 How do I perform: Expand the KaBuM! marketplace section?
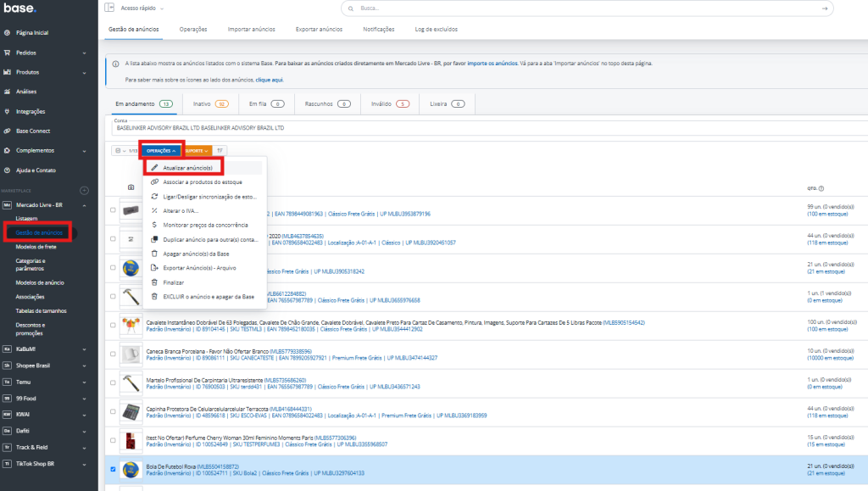pyautogui.click(x=85, y=349)
